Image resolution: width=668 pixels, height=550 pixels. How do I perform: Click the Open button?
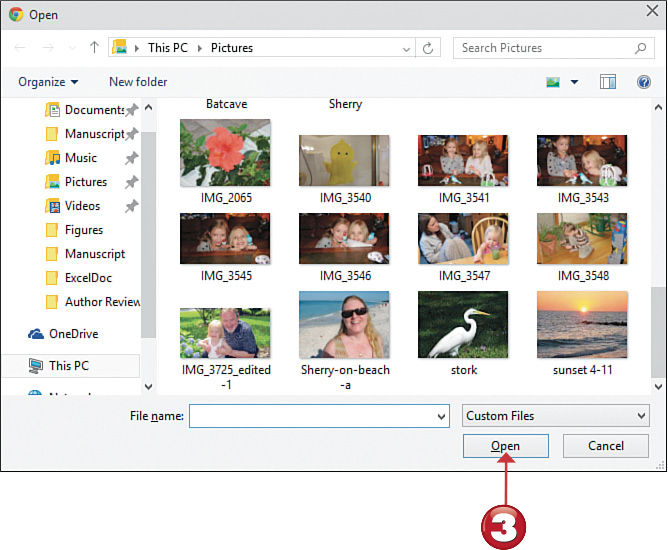(506, 446)
